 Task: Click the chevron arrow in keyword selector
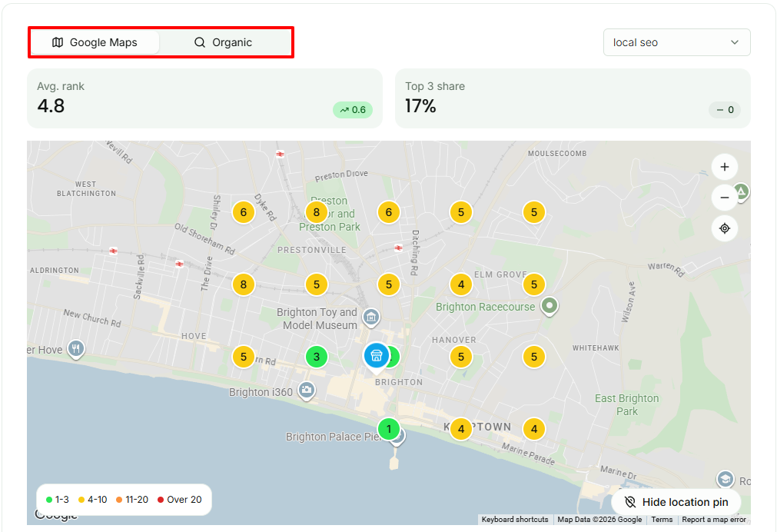tap(735, 42)
